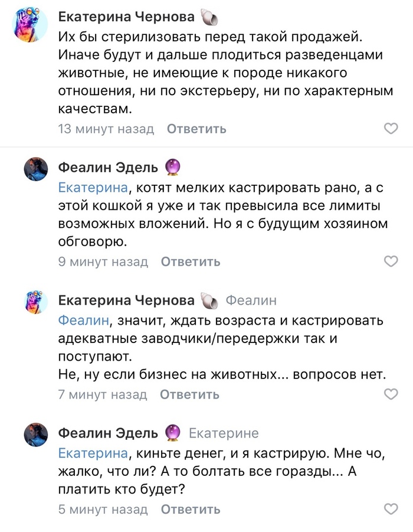Open Феалин Эдель's avatar on the 9-minute comment
This screenshot has height=532, width=413.
pos(35,169)
